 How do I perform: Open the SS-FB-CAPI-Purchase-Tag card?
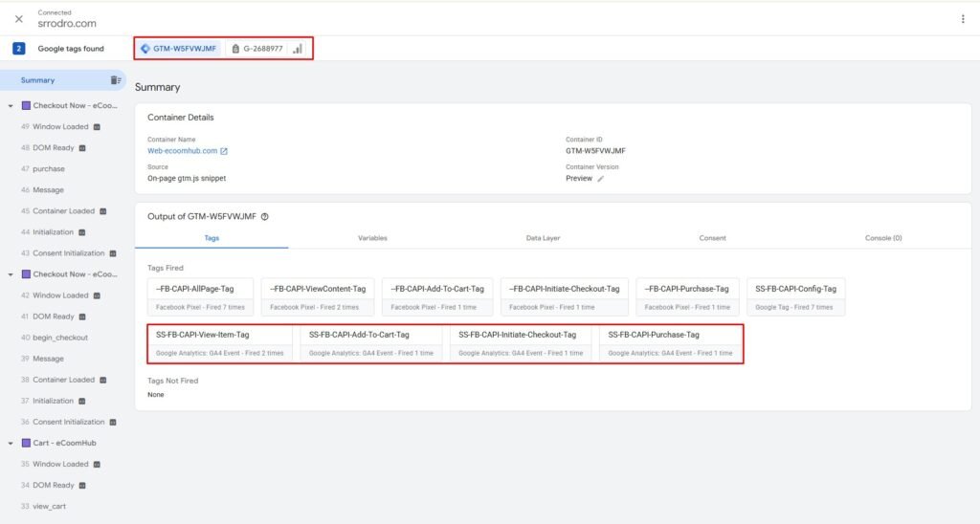[671, 343]
